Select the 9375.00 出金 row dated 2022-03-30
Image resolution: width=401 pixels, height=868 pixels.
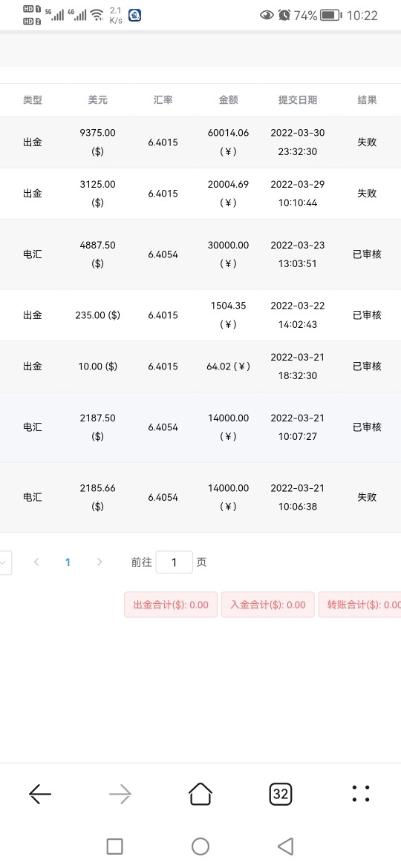tap(200, 142)
